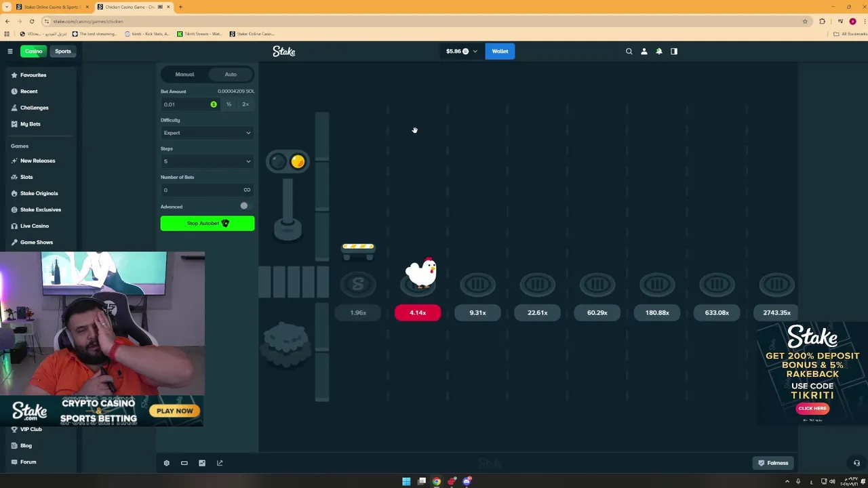This screenshot has width=868, height=488.
Task: Toggle the side panel layout icon
Action: click(674, 52)
